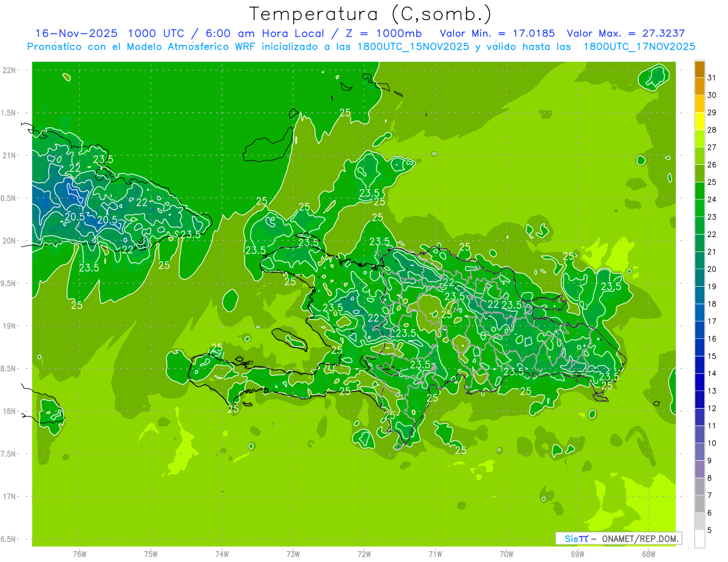Click the legend value '31'
The width and height of the screenshot is (728, 562).
pos(712,78)
